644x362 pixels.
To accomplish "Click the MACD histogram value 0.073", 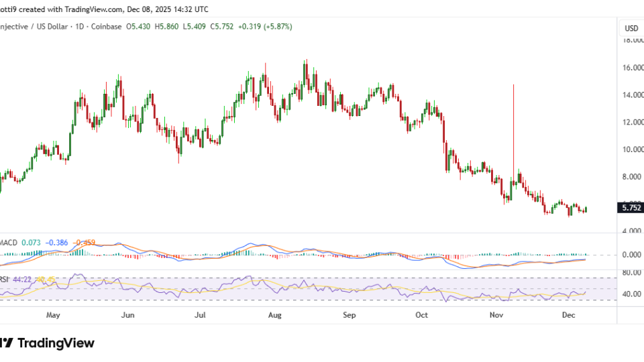I will coord(30,242).
